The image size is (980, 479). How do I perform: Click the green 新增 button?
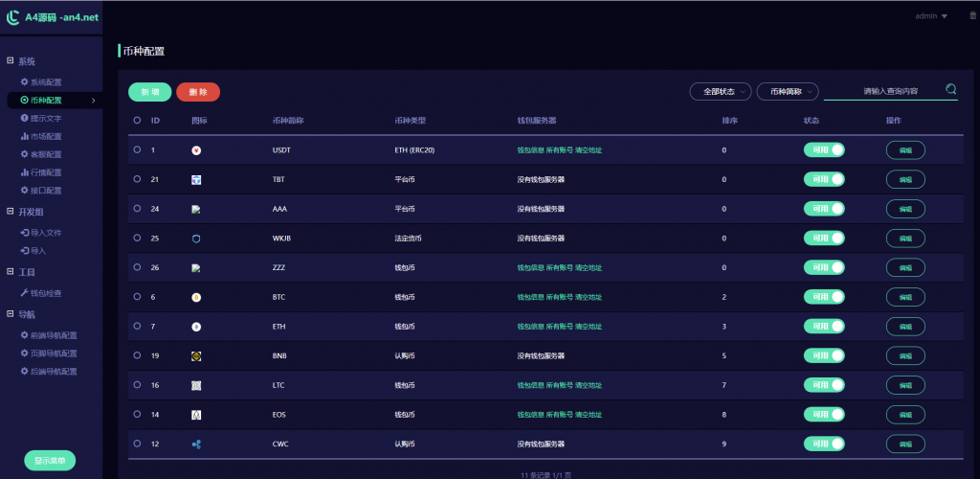point(150,92)
